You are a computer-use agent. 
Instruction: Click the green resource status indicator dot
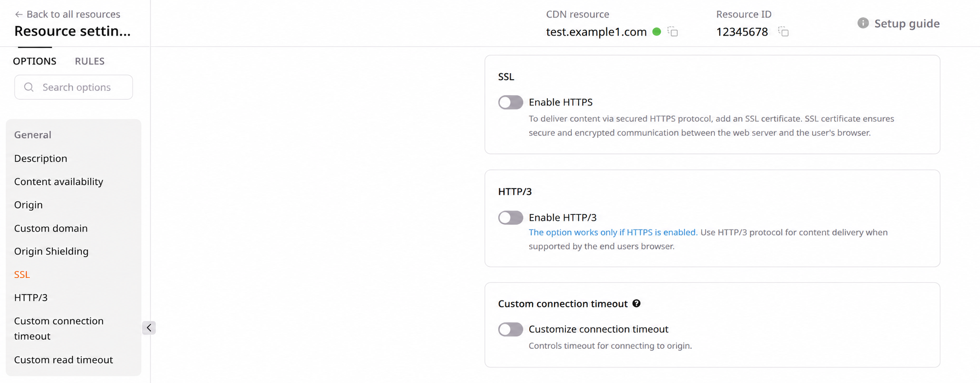click(657, 32)
